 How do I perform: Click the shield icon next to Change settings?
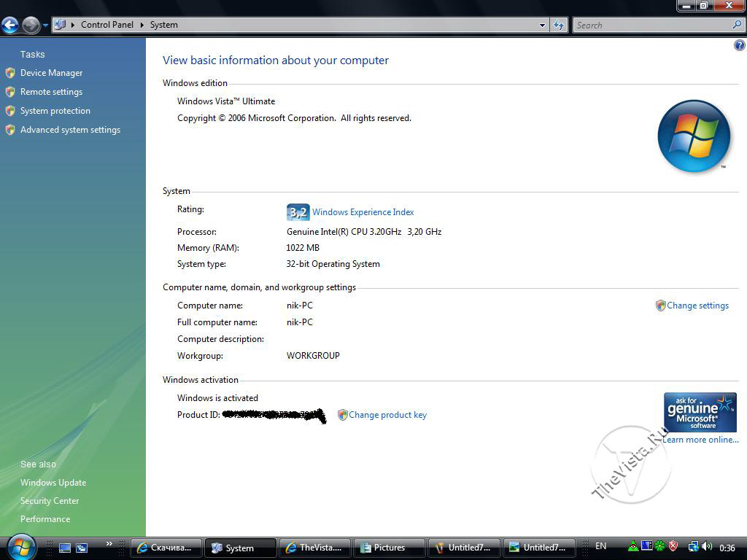(660, 306)
